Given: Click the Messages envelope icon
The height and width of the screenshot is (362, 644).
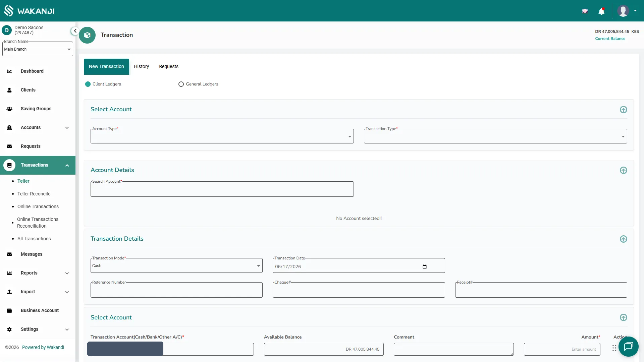Looking at the screenshot, I should click(9, 254).
